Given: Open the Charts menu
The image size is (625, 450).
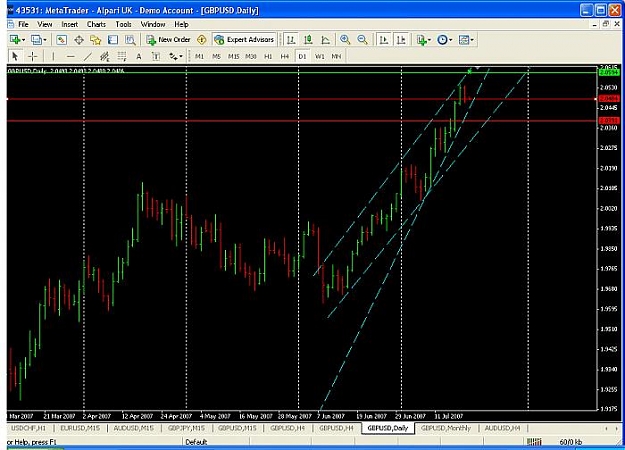Looking at the screenshot, I should (x=96, y=24).
